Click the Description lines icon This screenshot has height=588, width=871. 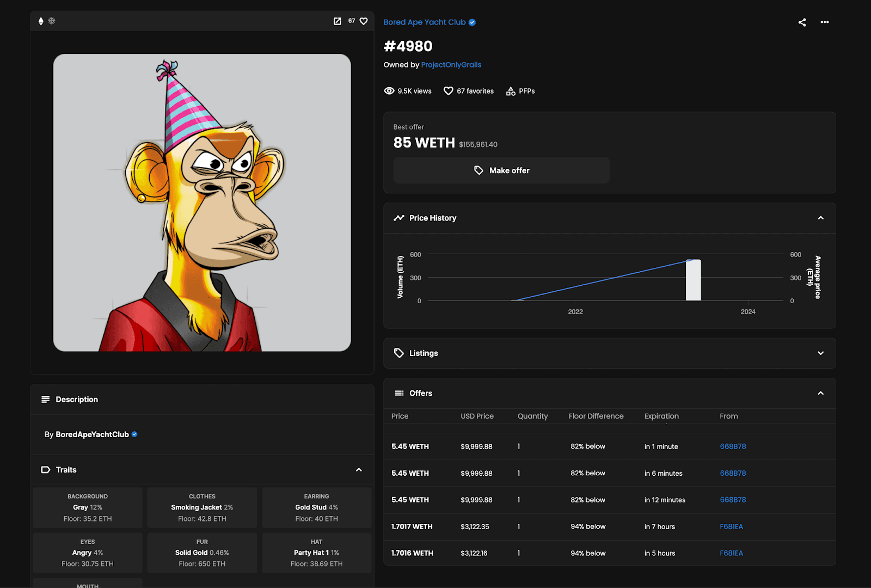46,400
